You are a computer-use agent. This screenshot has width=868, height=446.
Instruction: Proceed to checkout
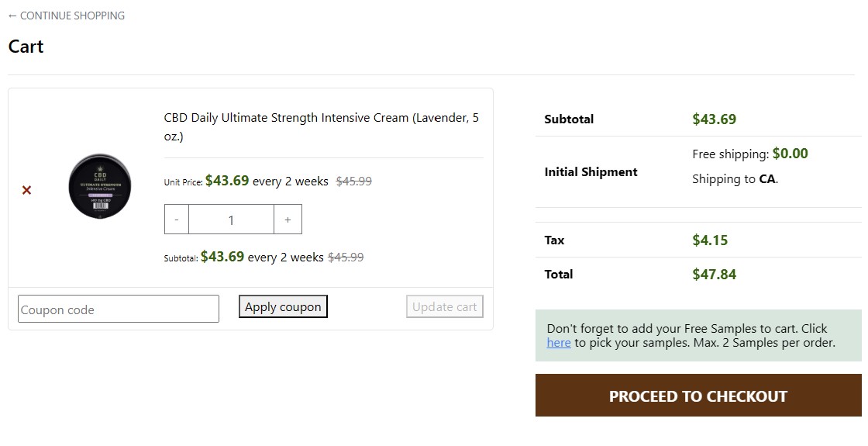pyautogui.click(x=698, y=396)
